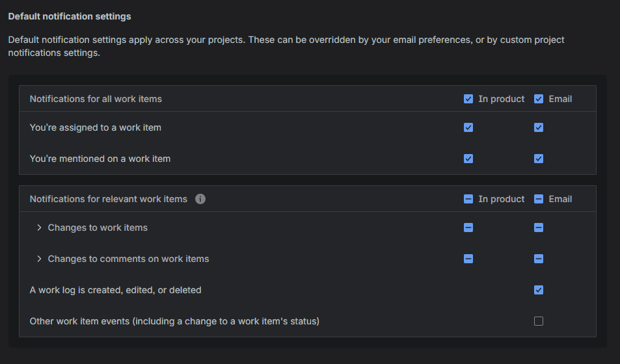Expand Changes to comments on work items

39,259
